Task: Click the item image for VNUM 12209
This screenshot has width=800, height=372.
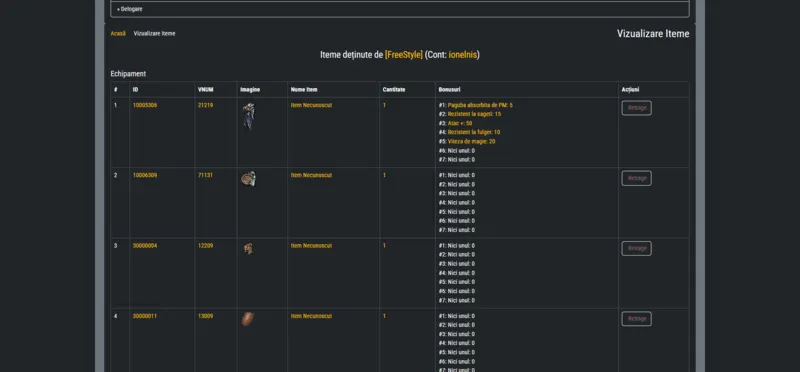Action: click(x=248, y=249)
